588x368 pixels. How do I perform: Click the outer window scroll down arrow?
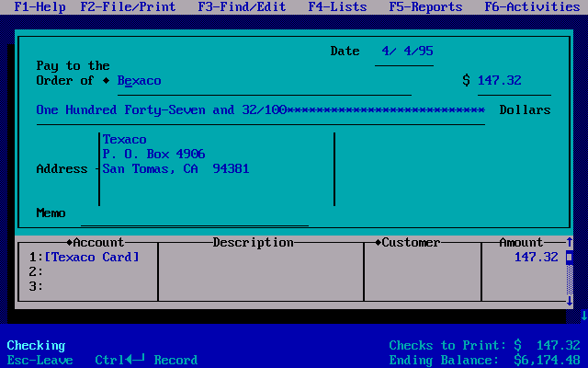point(584,316)
